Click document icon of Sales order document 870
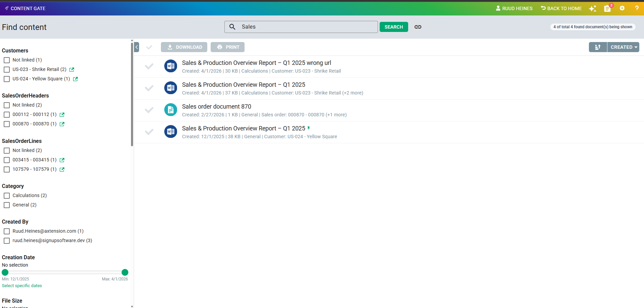The image size is (644, 308). (x=171, y=110)
